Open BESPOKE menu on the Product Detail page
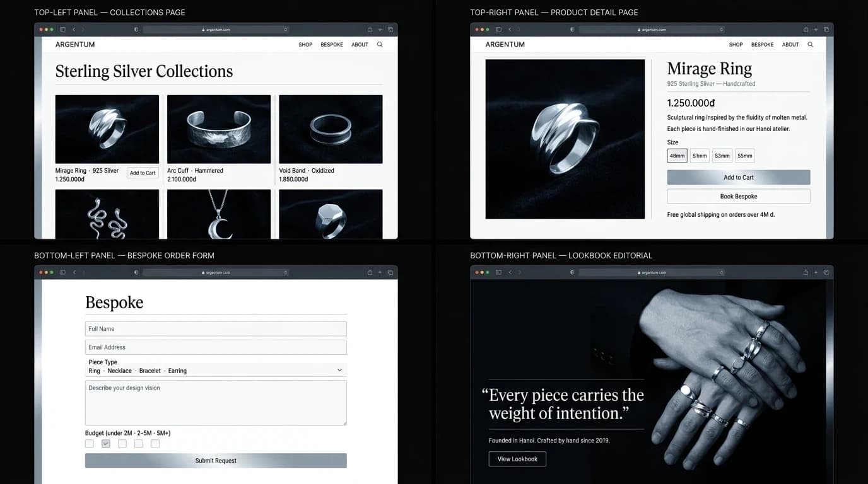868x484 pixels. (x=763, y=45)
